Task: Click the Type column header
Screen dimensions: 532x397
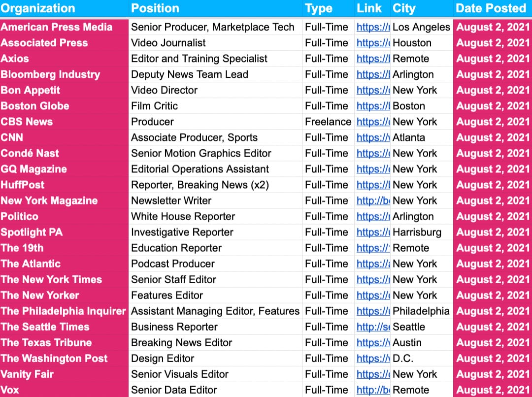Action: 319,8
